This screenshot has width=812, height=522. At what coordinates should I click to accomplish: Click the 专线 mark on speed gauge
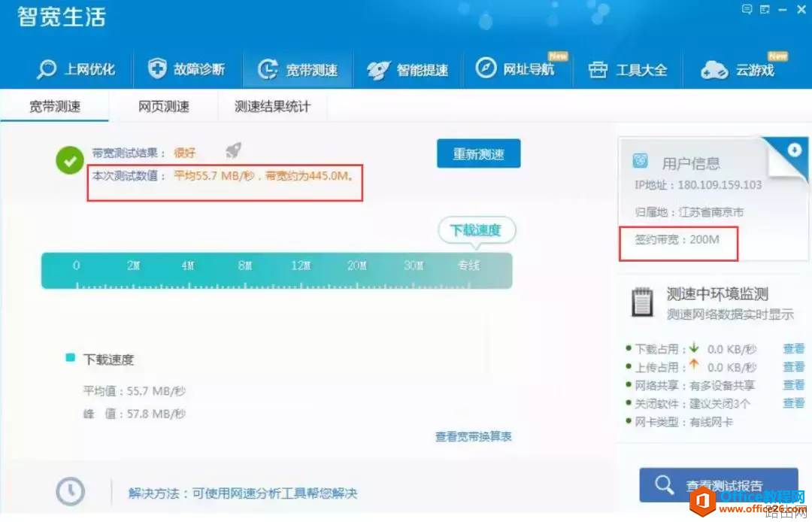468,266
